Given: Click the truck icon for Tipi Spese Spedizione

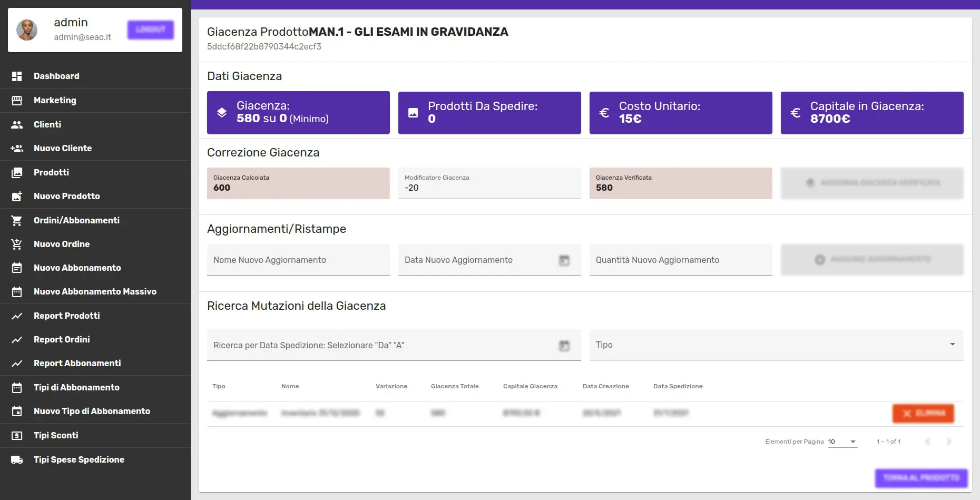Looking at the screenshot, I should (17, 460).
